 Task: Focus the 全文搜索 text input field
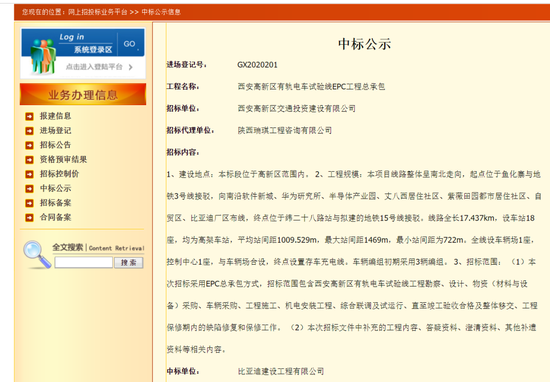coord(83,262)
